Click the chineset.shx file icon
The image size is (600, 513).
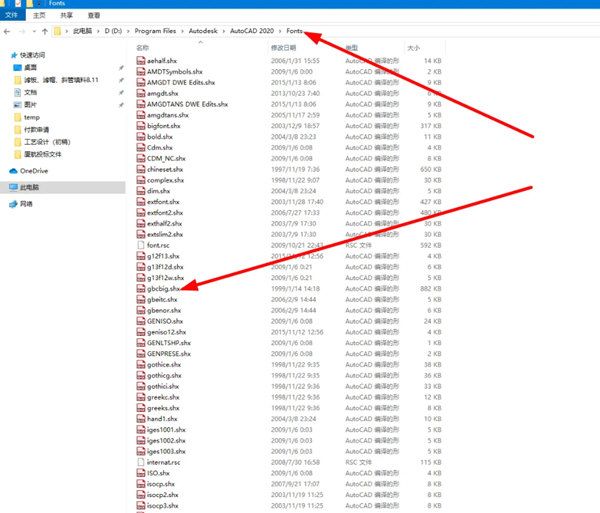coord(141,169)
